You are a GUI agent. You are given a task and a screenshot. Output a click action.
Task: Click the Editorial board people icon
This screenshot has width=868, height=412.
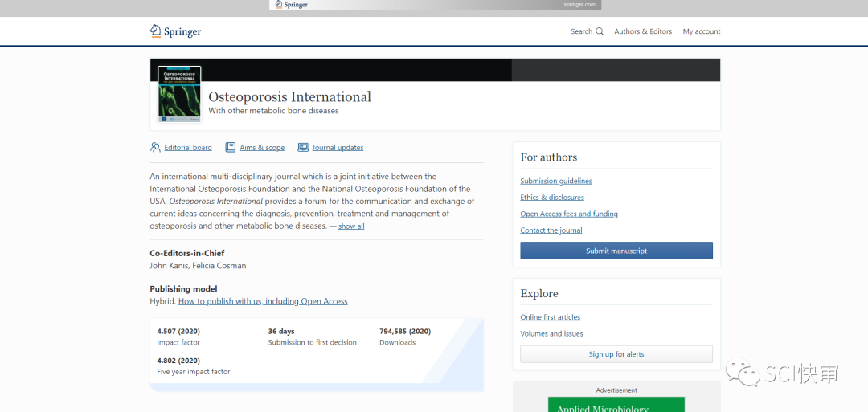coord(155,147)
